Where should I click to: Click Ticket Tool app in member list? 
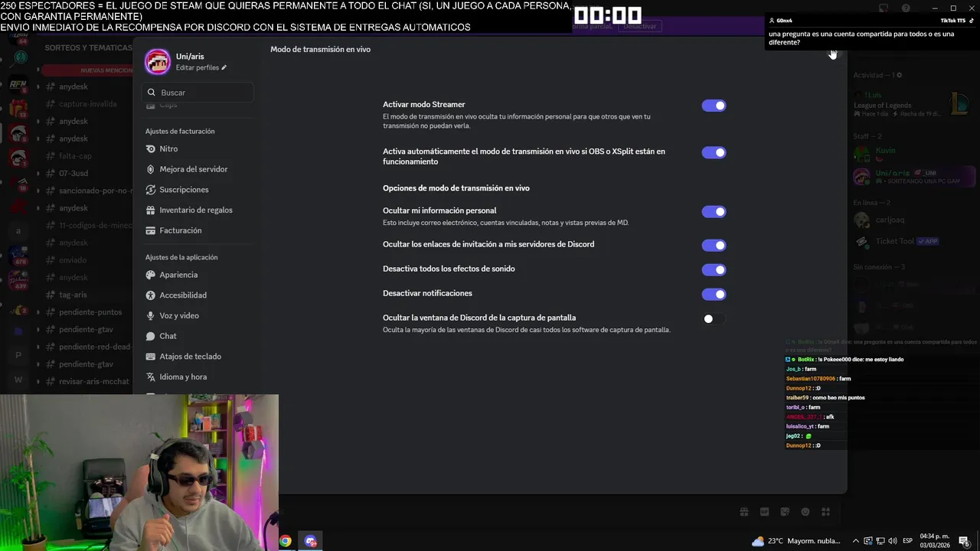pyautogui.click(x=895, y=241)
